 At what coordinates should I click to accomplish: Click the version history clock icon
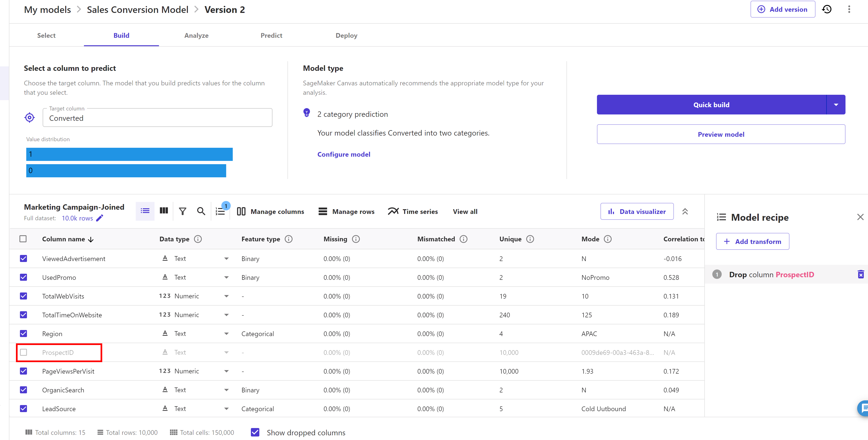coord(827,9)
